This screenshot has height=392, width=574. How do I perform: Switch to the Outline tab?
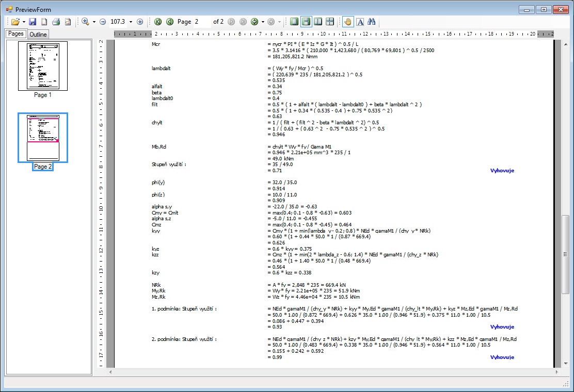[x=38, y=35]
